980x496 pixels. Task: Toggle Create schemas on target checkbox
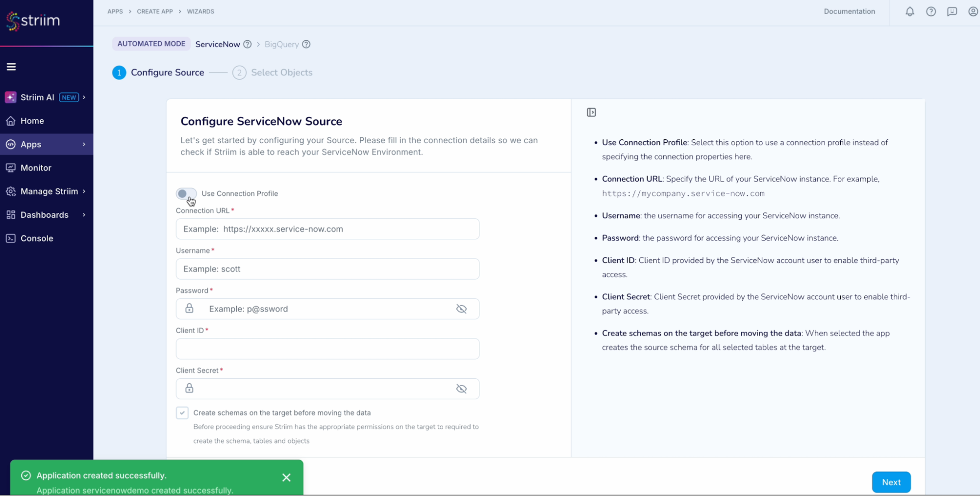point(182,413)
